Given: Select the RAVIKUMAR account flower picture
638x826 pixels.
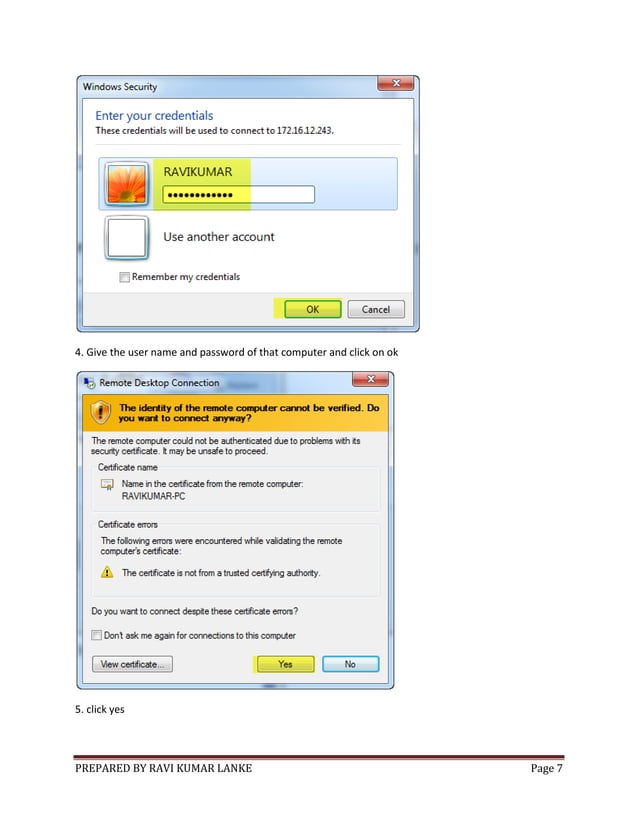Looking at the screenshot, I should [x=126, y=183].
